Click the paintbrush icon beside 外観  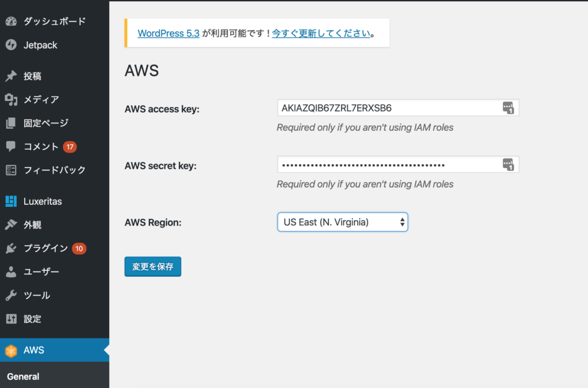point(11,224)
